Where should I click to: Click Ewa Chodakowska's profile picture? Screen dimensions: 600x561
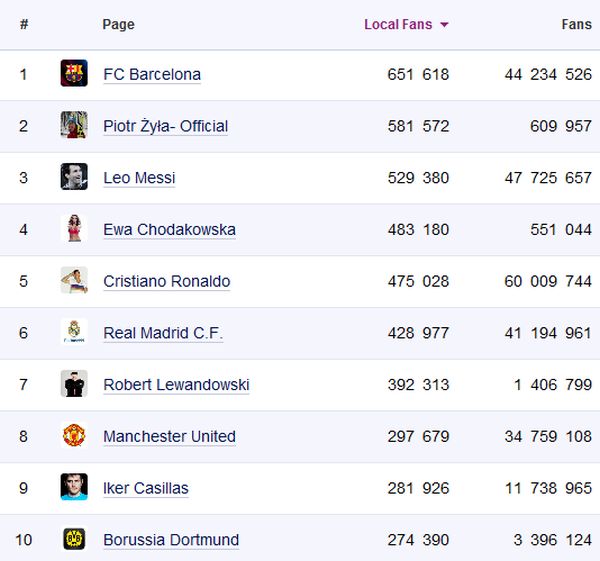[x=74, y=229]
